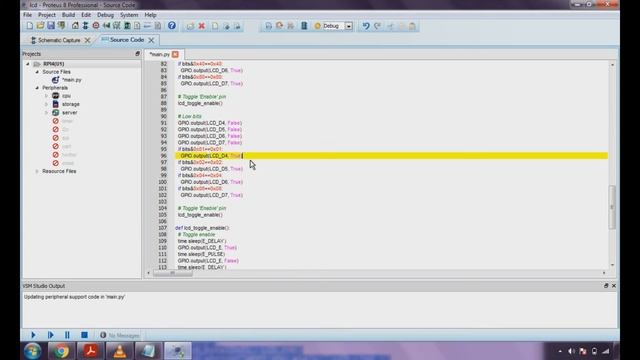This screenshot has height=360, width=640.
Task: Click the New Project toolbar icon
Action: (x=29, y=26)
